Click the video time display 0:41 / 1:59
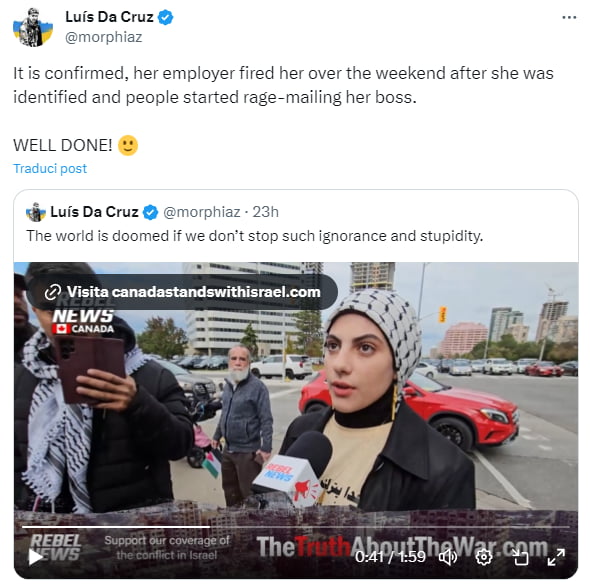The width and height of the screenshot is (590, 588). (390, 557)
